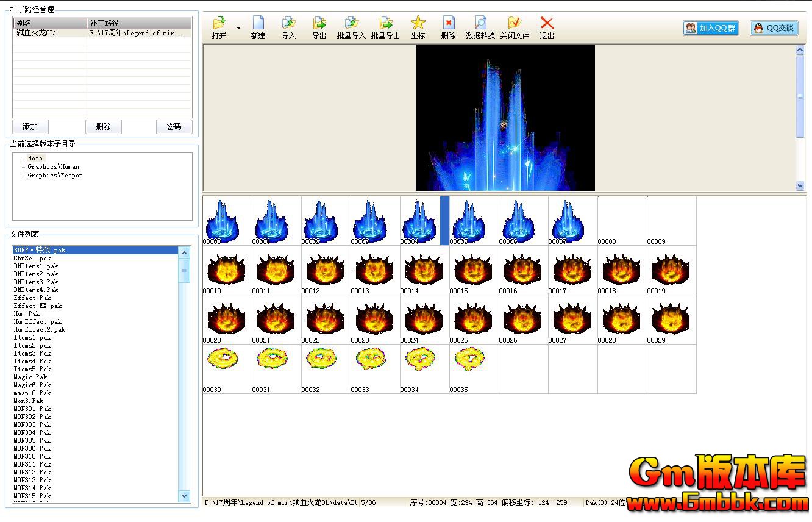Select BUFF·特效.pak in the file list
The height and width of the screenshot is (522, 812).
pyautogui.click(x=95, y=250)
